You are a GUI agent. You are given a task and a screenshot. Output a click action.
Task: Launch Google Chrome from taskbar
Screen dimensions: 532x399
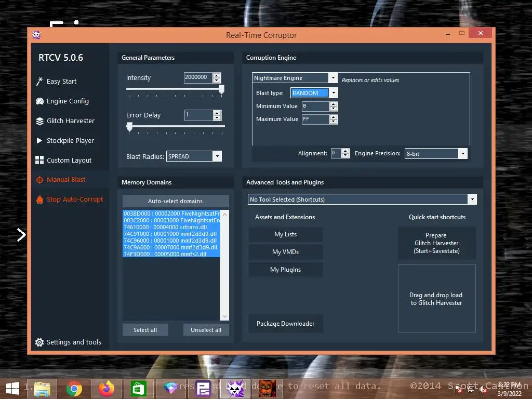coord(74,389)
